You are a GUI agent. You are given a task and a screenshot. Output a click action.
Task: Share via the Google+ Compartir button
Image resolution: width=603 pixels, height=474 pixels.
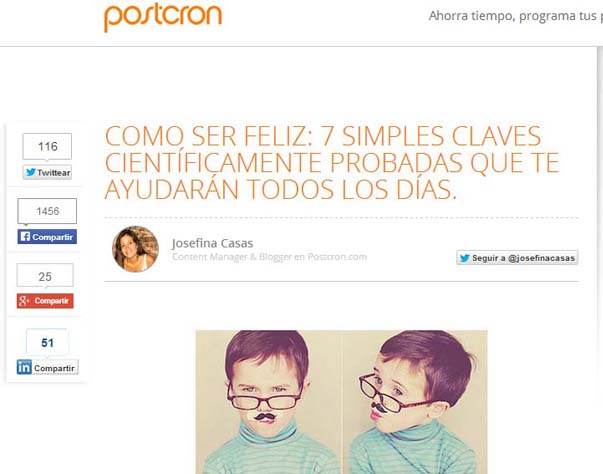click(x=45, y=301)
